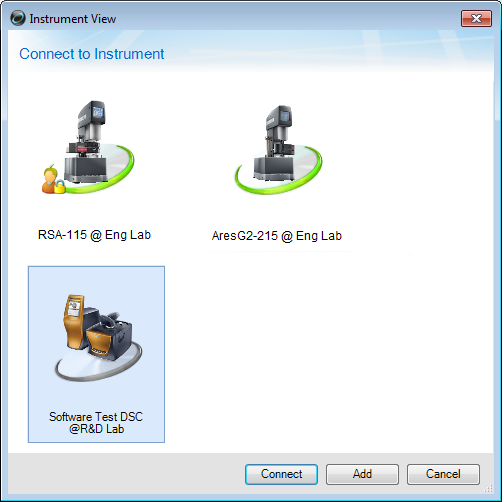Cancel the Instrument View dialog
The image size is (504, 502).
click(x=443, y=474)
